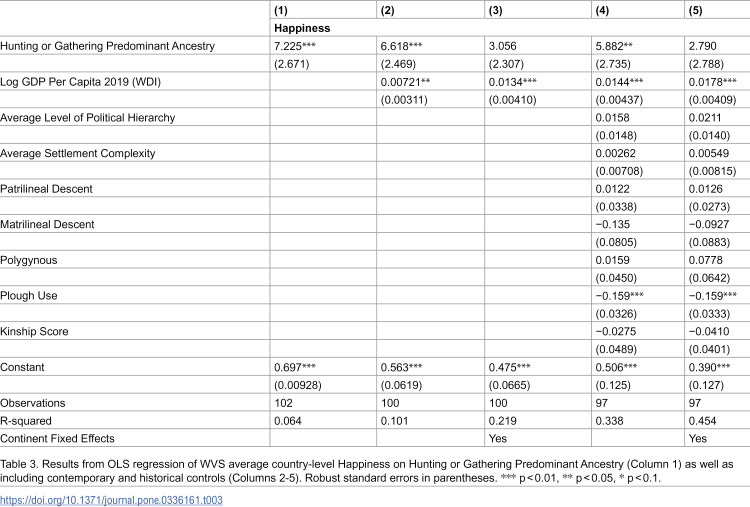This screenshot has width=750, height=507.
Task: Click the column (5) header cell
Action: pos(717,10)
